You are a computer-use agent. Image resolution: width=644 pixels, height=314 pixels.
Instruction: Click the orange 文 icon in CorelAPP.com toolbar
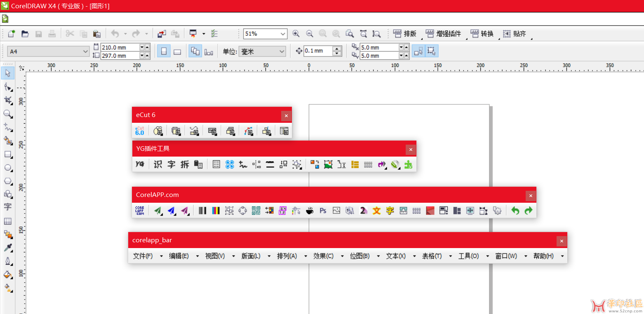(376, 211)
